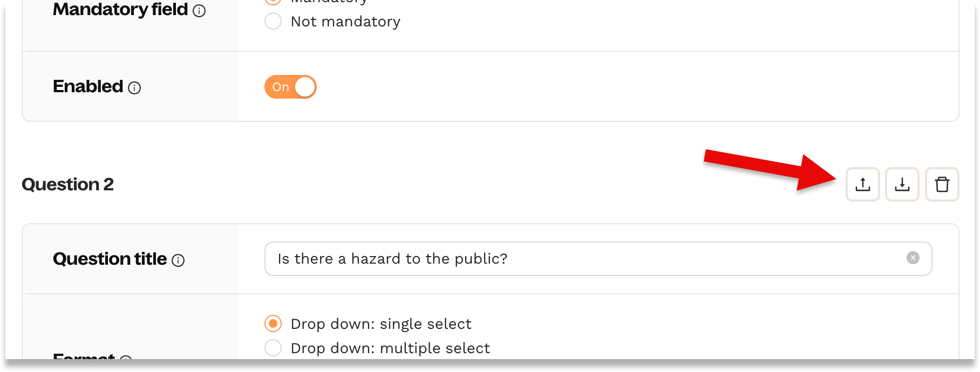Screen dimensions: 980x372
Task: Clear the Question title text with the X icon
Action: coord(913,258)
